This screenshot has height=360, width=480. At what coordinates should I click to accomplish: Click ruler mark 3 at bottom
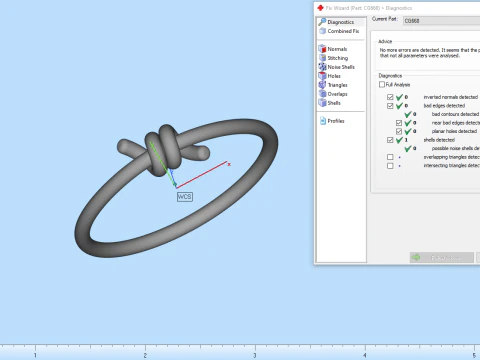click(x=255, y=355)
